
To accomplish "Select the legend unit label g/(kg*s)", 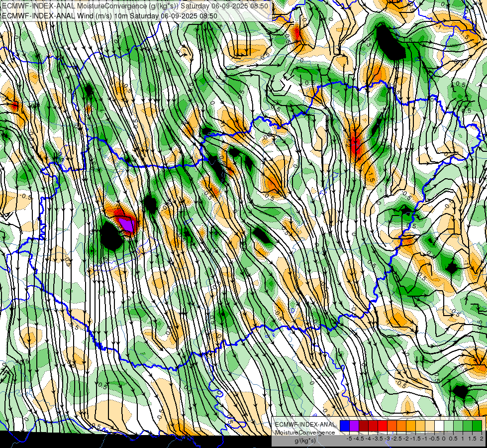I will pos(305,441).
